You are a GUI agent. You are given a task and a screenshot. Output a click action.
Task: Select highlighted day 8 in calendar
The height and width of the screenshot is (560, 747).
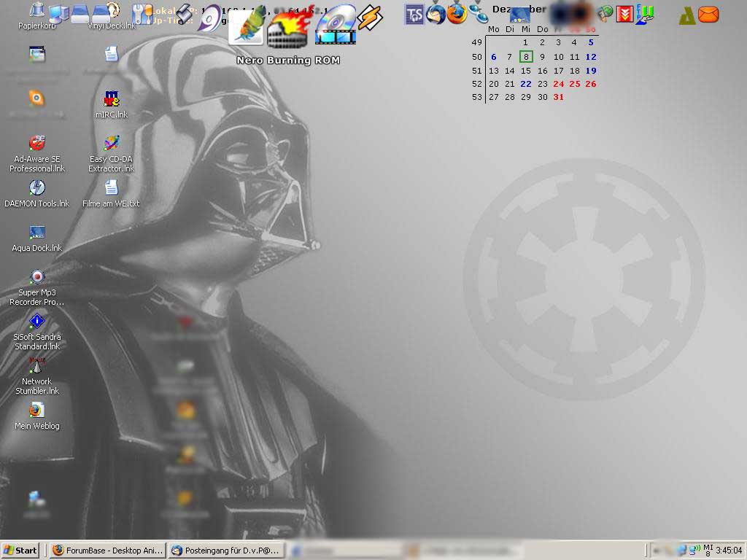tap(526, 57)
